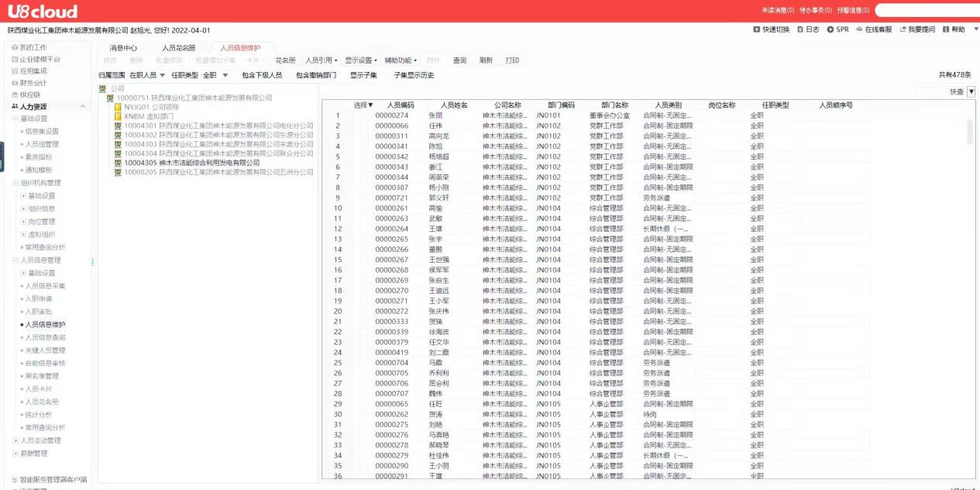Toggle 显示子集 option
The image size is (980, 490).
[x=363, y=75]
